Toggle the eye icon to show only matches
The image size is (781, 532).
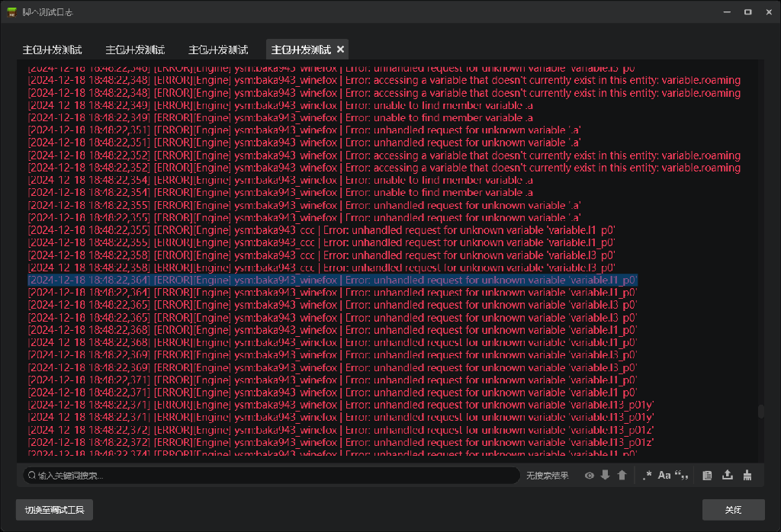(x=589, y=476)
